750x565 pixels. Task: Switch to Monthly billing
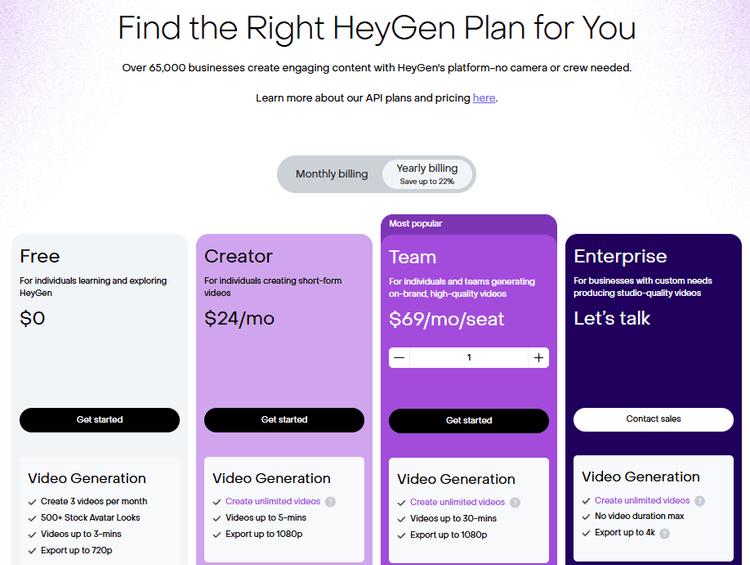pyautogui.click(x=331, y=174)
